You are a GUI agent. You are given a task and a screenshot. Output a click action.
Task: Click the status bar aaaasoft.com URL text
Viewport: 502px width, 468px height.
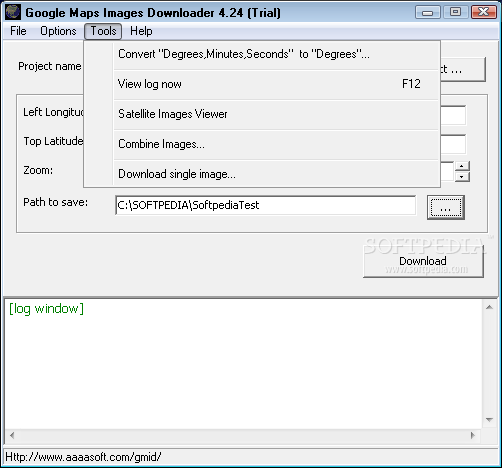(x=83, y=457)
